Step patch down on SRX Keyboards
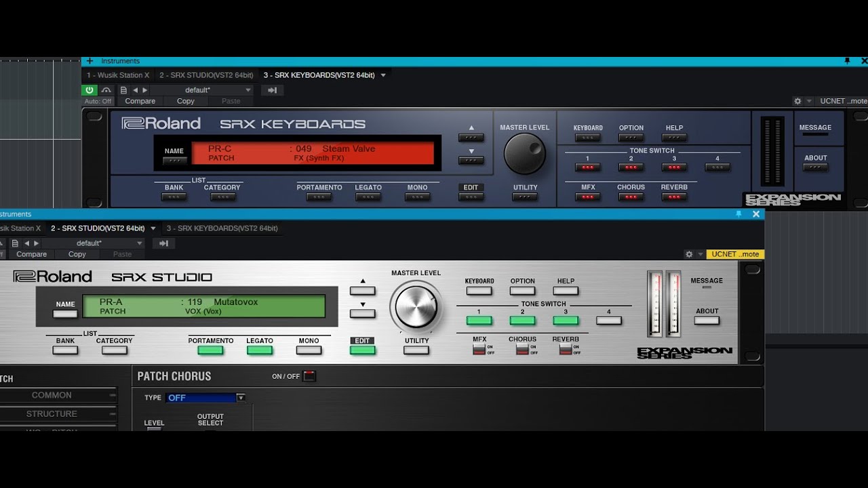Screen dimensions: 868x488 tap(471, 161)
